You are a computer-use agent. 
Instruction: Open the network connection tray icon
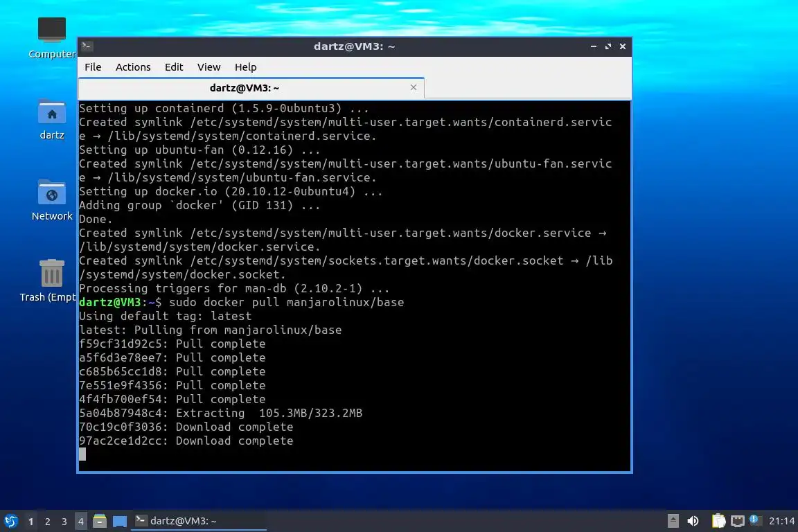(737, 521)
